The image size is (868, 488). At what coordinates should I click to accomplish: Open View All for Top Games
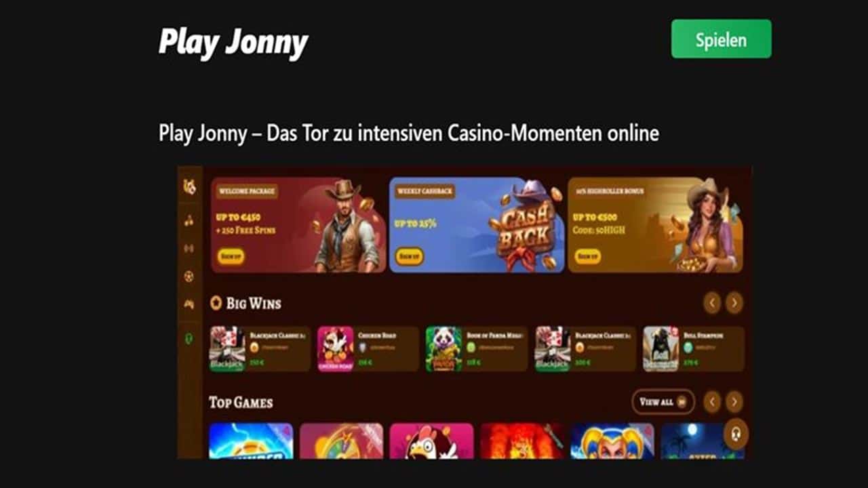[663, 402]
